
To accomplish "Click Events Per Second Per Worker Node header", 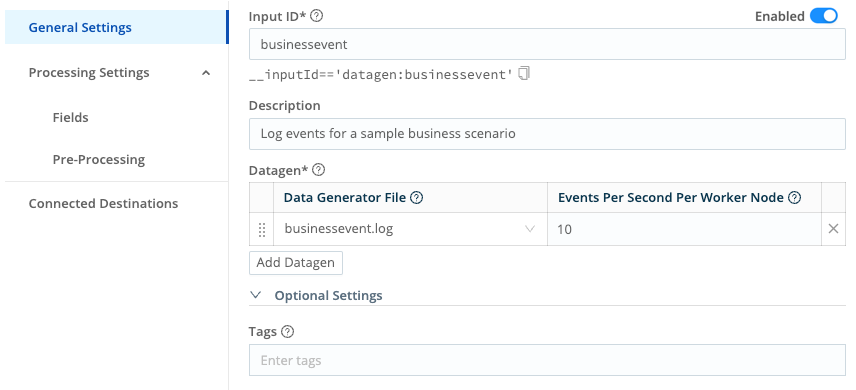I will [670, 198].
